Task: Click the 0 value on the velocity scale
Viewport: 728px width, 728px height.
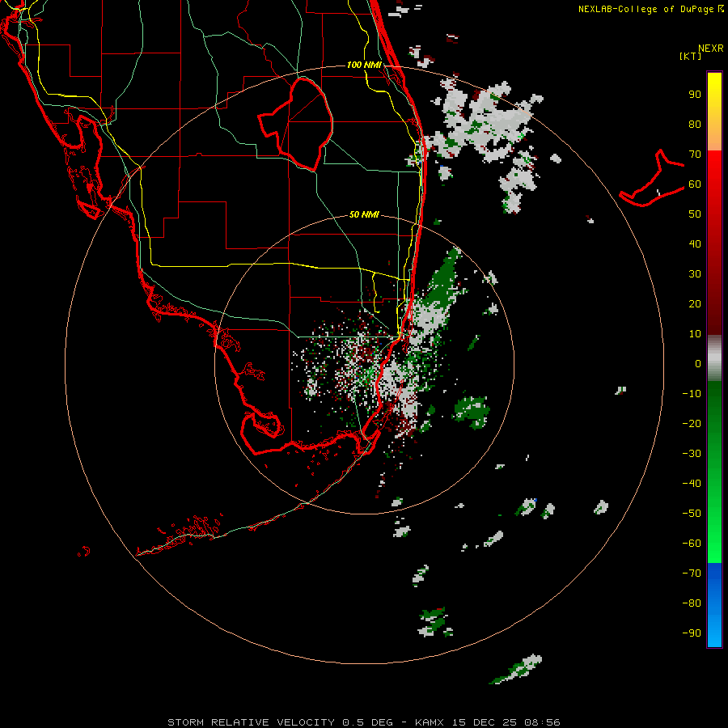Action: click(698, 363)
